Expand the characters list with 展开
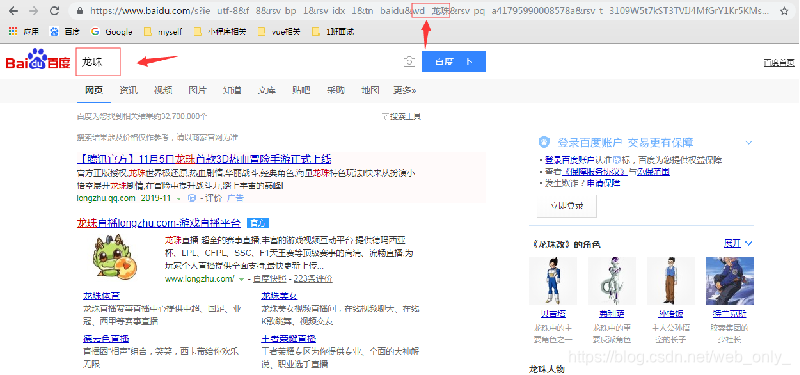This screenshot has width=800, height=375. pyautogui.click(x=738, y=243)
